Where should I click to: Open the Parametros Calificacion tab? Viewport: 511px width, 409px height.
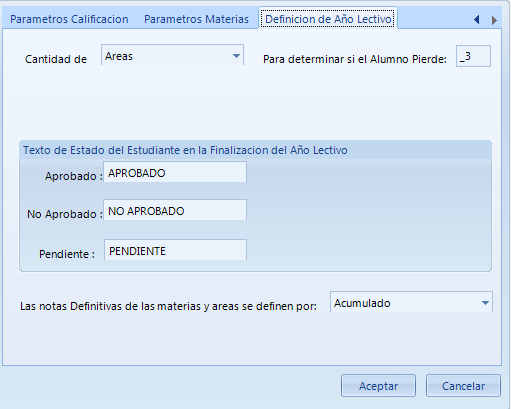69,19
